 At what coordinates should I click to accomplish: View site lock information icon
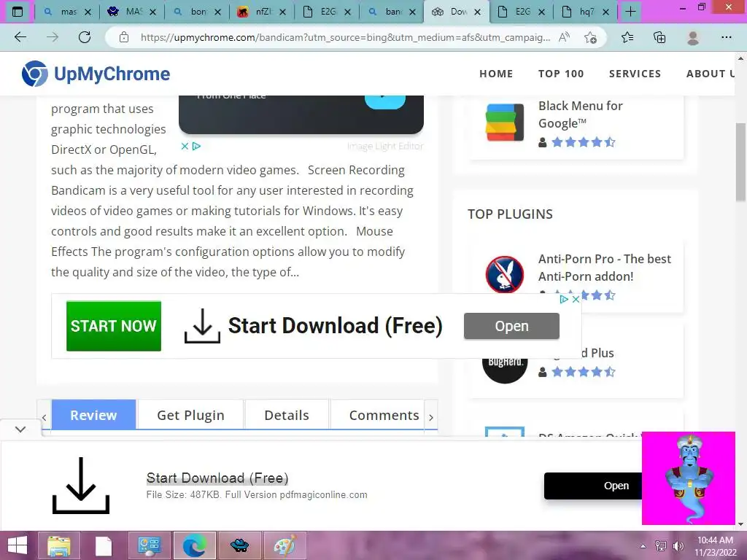124,37
